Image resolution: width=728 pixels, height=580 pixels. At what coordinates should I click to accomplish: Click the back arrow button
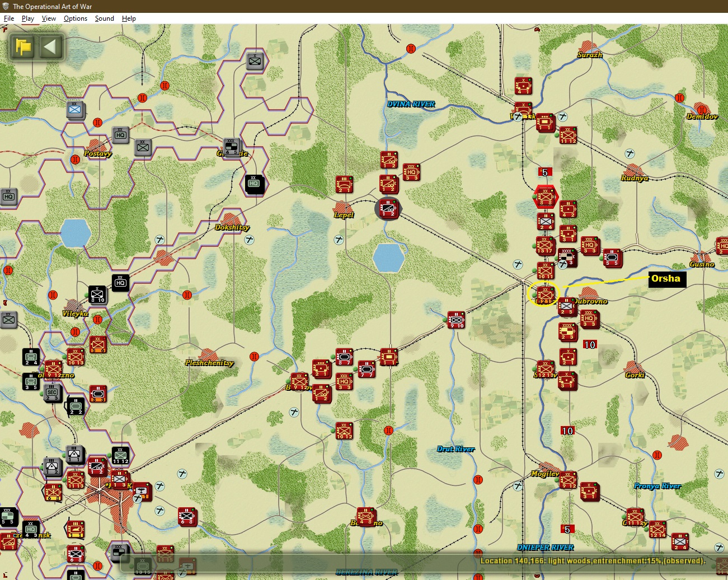[x=50, y=46]
